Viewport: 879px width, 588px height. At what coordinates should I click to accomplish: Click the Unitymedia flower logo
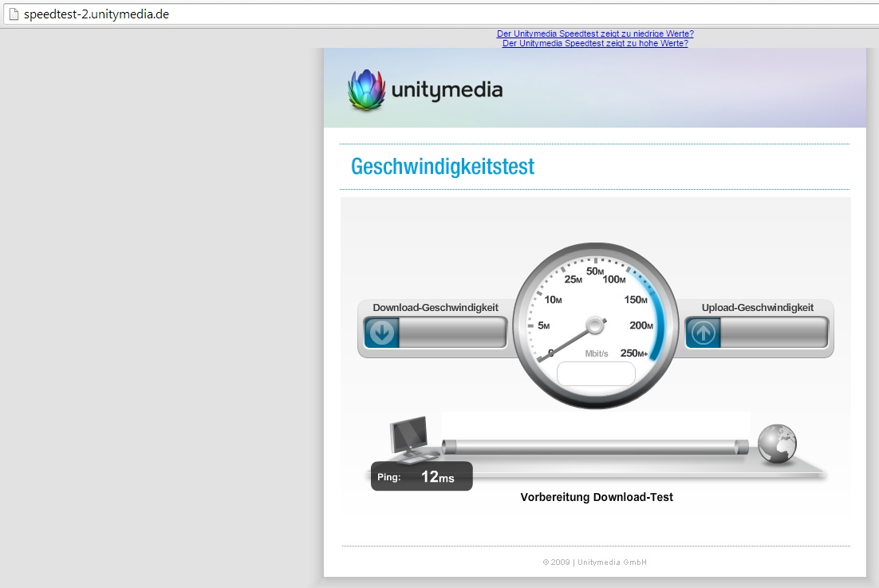tap(367, 89)
